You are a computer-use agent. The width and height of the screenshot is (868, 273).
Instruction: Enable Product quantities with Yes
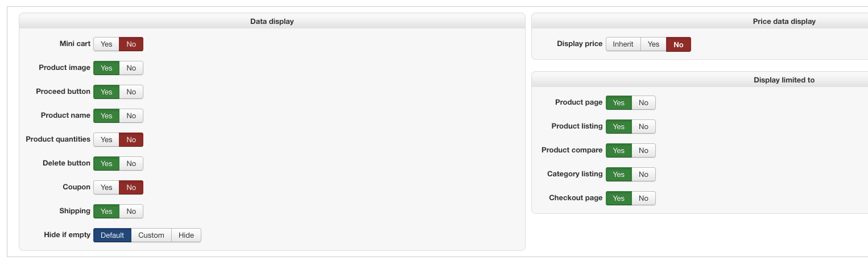pos(106,140)
